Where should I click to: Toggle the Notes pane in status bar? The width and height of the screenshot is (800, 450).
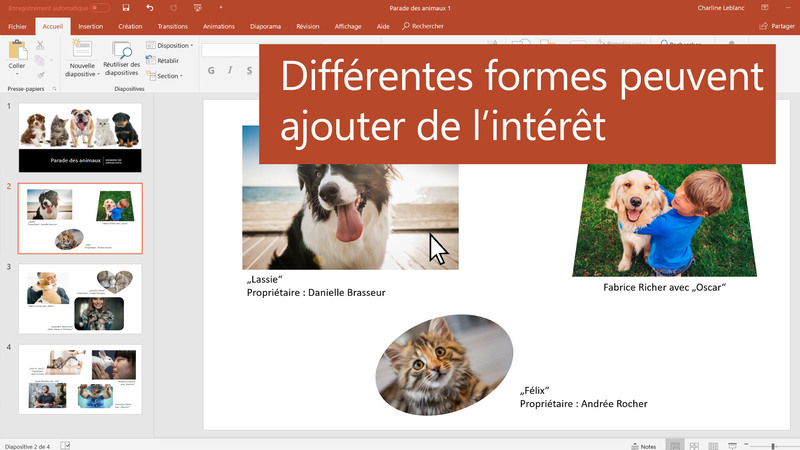(x=643, y=445)
